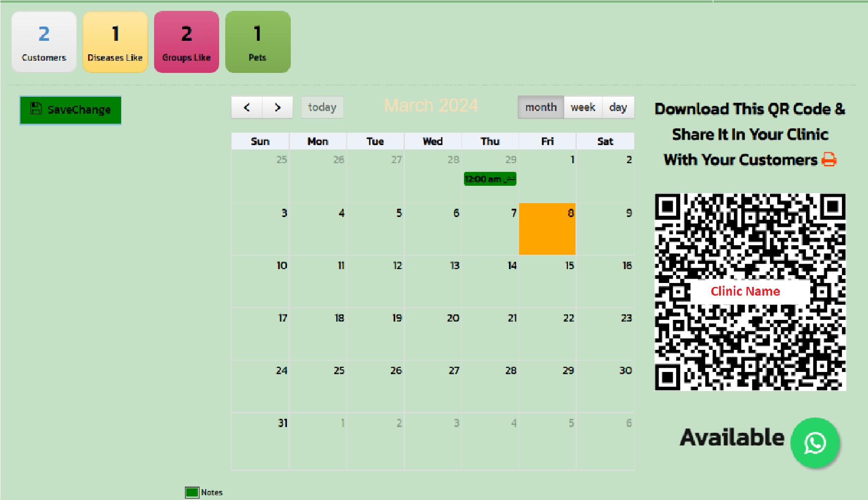Click the green Notes color swatch
The height and width of the screenshot is (500, 868).
192,492
